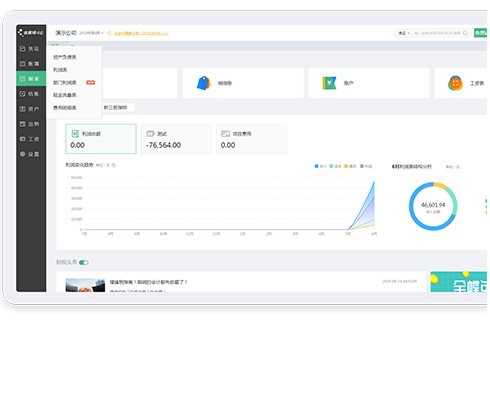The height and width of the screenshot is (420, 490).
Task: Click the icon in the 测试 tile
Action: (150, 134)
